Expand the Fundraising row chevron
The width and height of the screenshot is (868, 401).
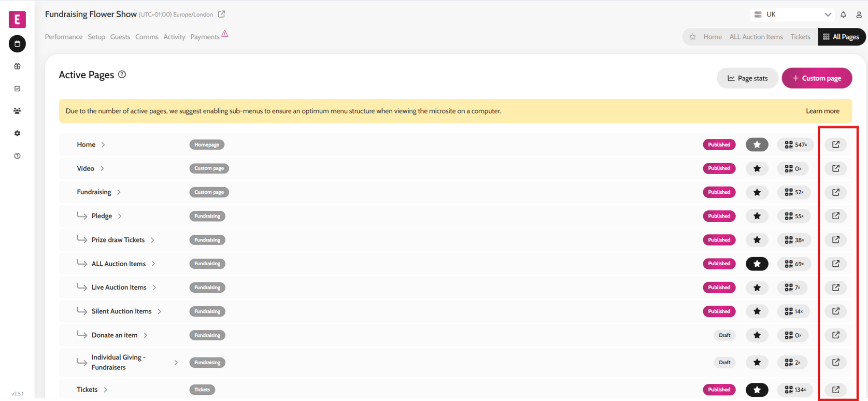119,192
